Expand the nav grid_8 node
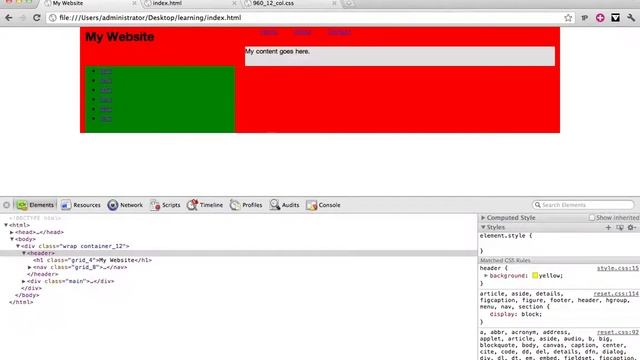Viewport: 640px width, 360px height. [30, 267]
